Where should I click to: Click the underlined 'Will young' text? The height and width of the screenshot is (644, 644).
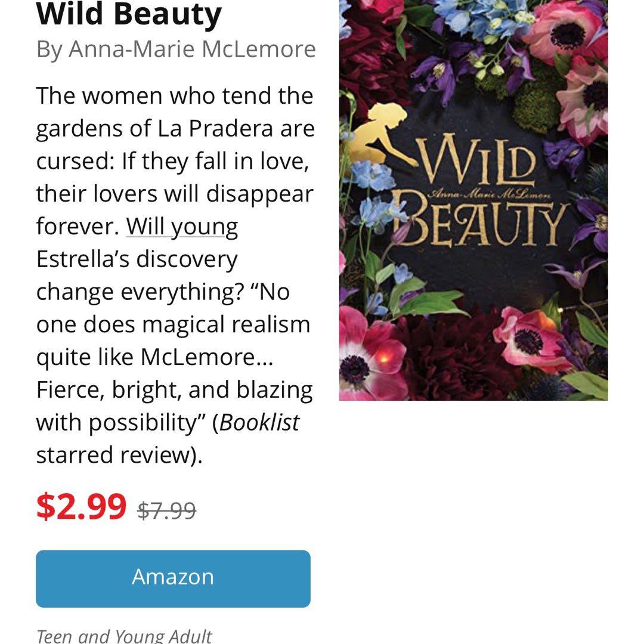tap(182, 227)
